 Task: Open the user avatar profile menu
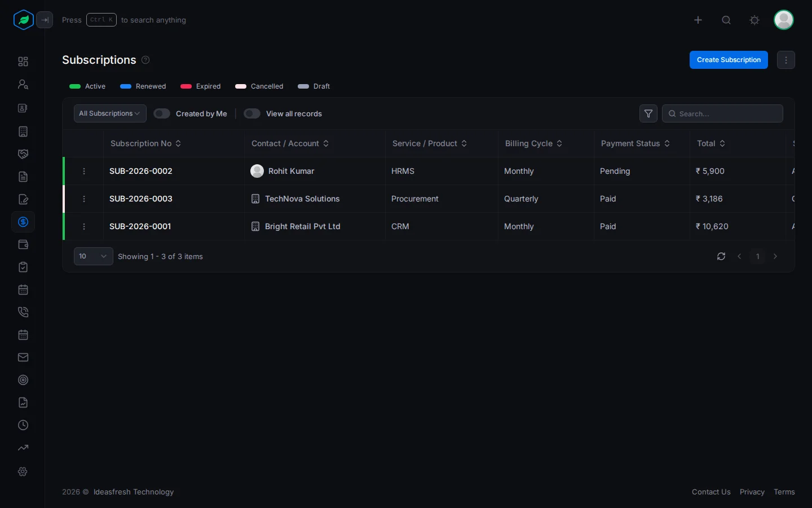784,20
